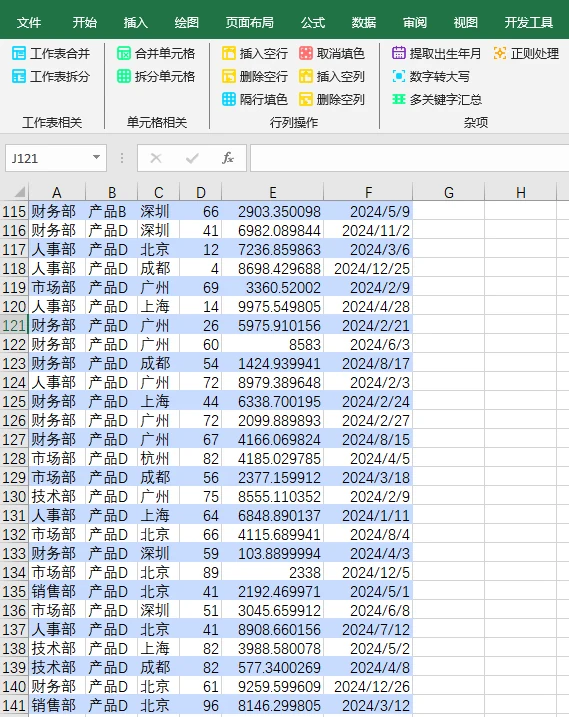The image size is (569, 717).
Task: Select column A header
Action: coord(57,192)
